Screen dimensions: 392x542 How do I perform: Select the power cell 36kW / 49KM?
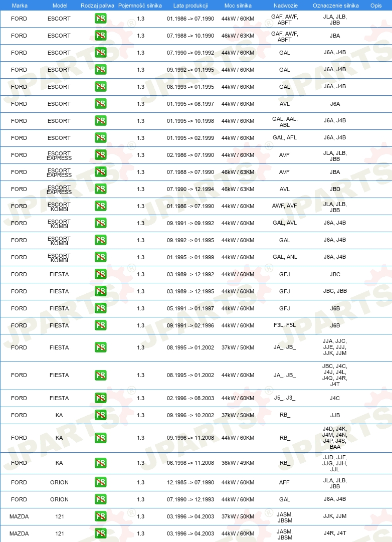(x=238, y=463)
